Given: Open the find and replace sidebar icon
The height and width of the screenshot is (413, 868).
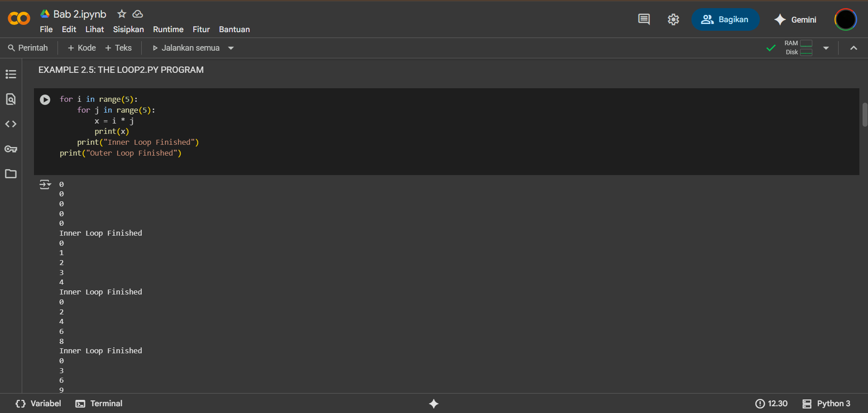Looking at the screenshot, I should (11, 99).
